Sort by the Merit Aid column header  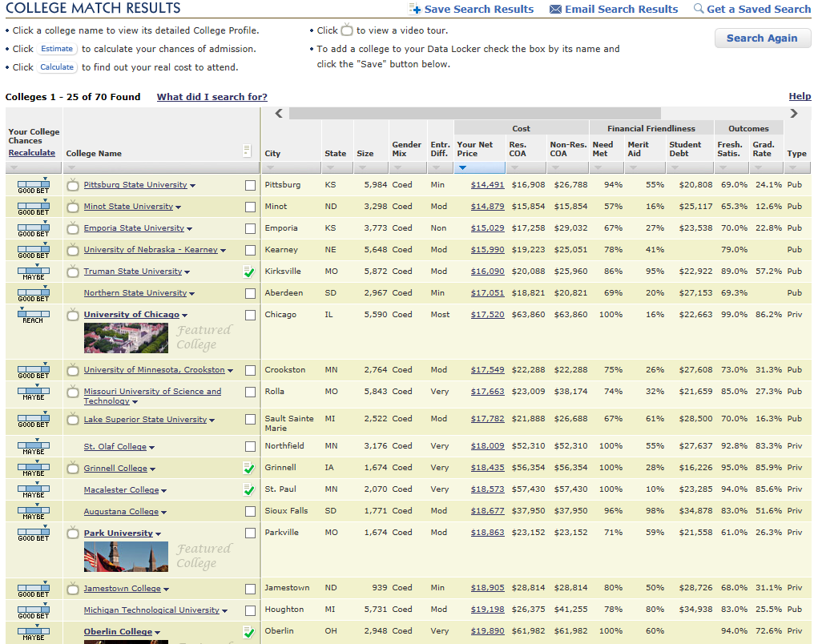click(638, 149)
